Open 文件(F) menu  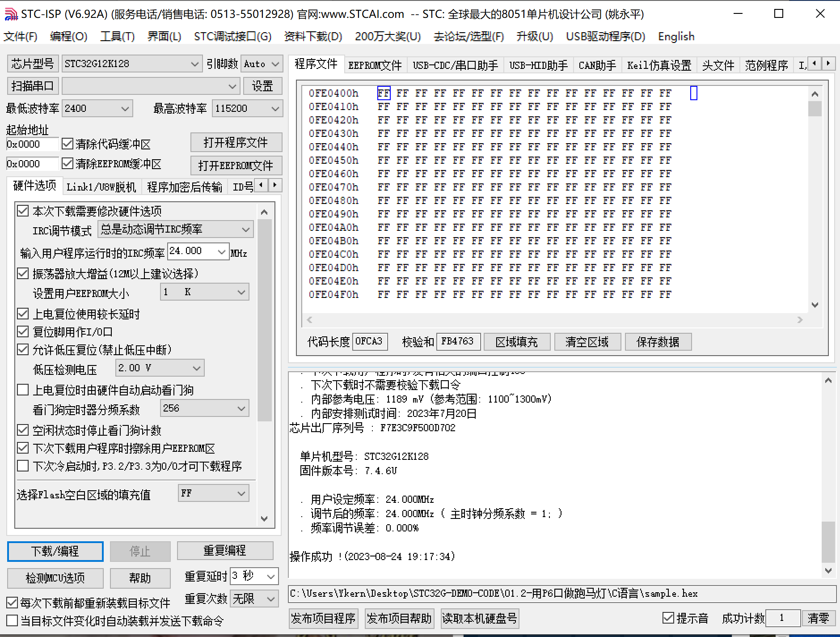[21, 36]
